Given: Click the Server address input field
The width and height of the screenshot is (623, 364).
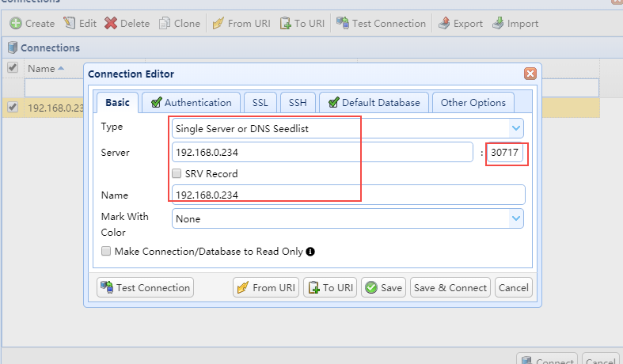Looking at the screenshot, I should coord(322,152).
